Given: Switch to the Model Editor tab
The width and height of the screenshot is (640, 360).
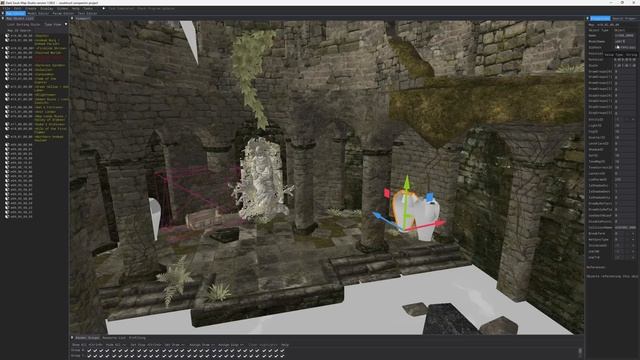Looking at the screenshot, I should point(38,13).
